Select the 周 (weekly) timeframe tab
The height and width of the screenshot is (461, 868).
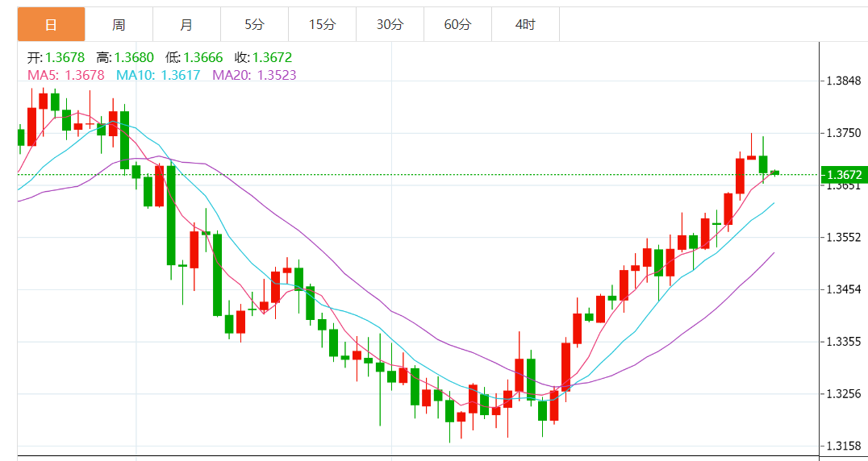[119, 25]
